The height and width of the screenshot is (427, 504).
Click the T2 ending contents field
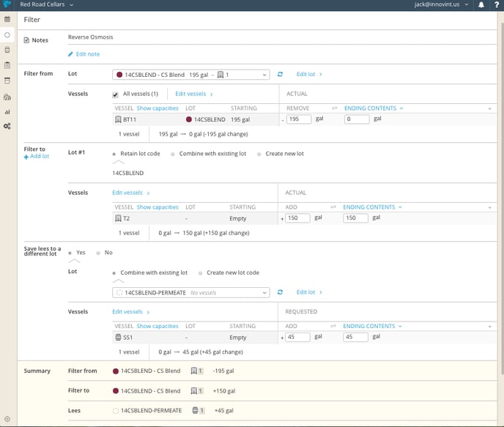tap(355, 218)
